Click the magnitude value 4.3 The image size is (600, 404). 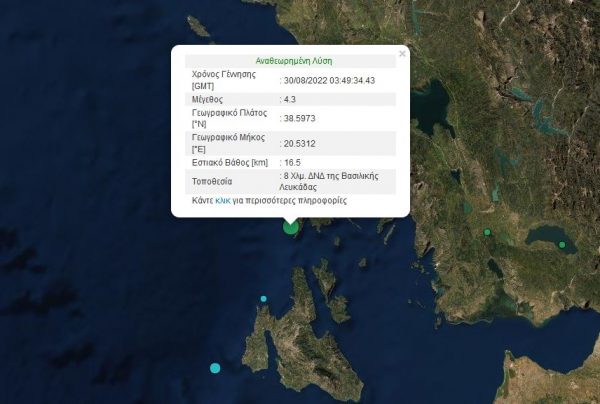click(291, 100)
